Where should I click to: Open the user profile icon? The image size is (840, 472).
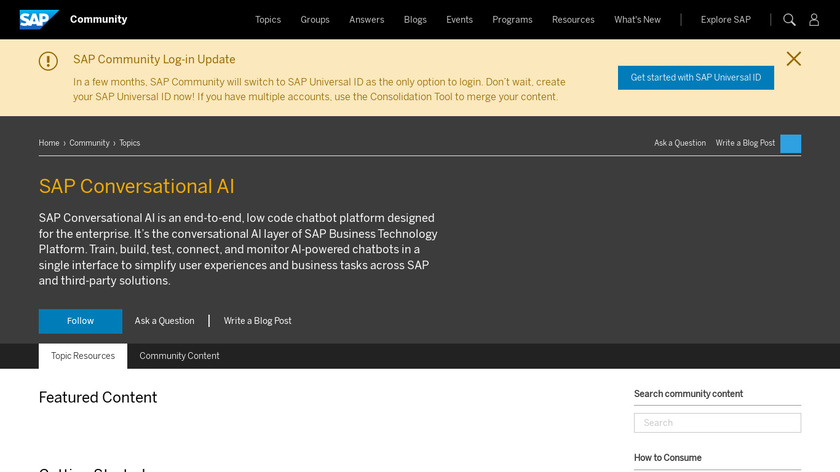[x=814, y=20]
